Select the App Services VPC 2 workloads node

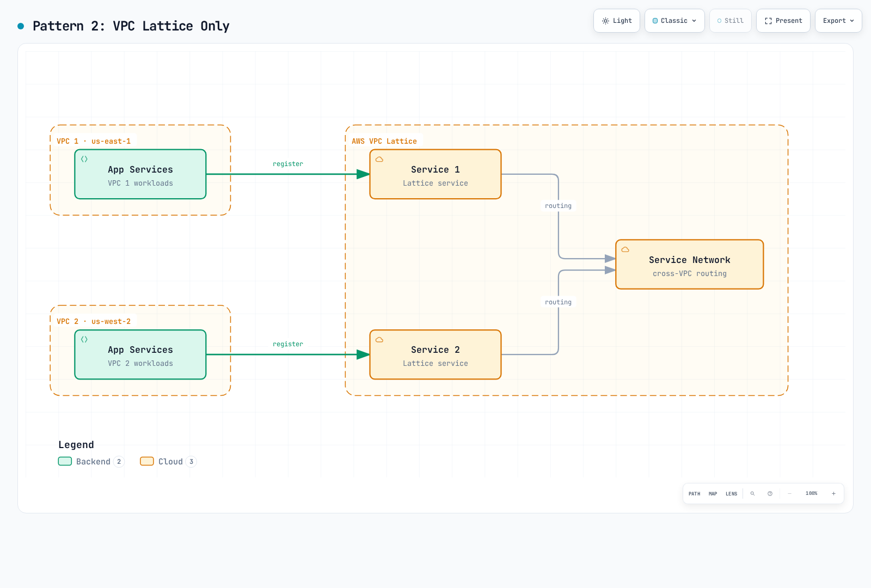point(140,354)
